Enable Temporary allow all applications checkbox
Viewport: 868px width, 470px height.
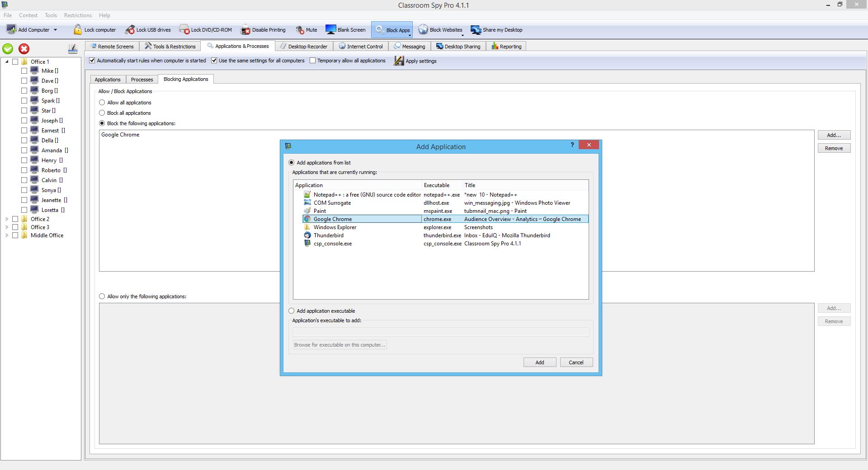(312, 61)
